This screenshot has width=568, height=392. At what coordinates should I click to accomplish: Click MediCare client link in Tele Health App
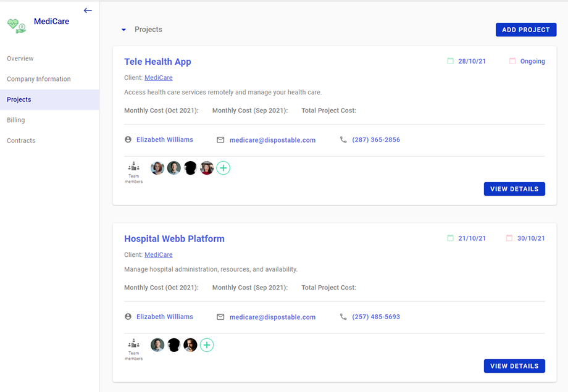pyautogui.click(x=158, y=78)
